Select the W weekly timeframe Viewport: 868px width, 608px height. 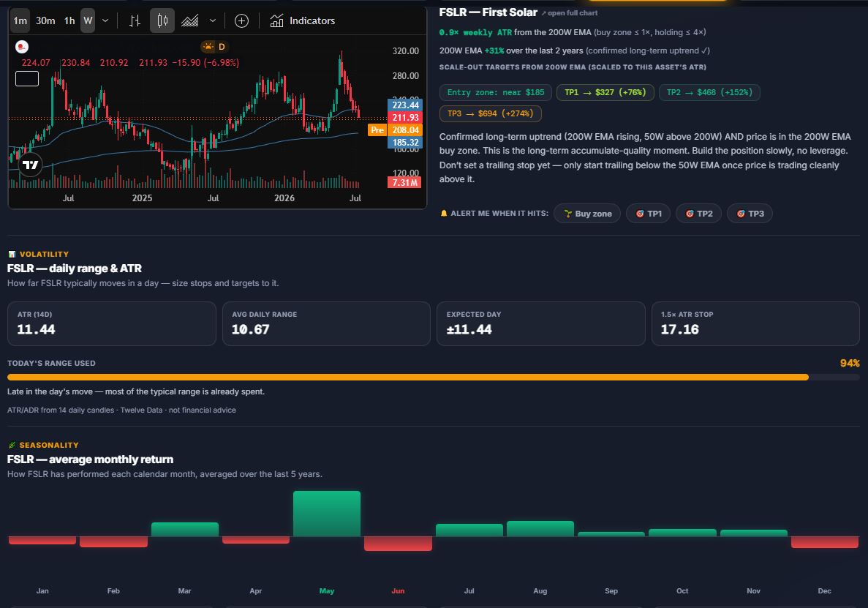(88, 21)
